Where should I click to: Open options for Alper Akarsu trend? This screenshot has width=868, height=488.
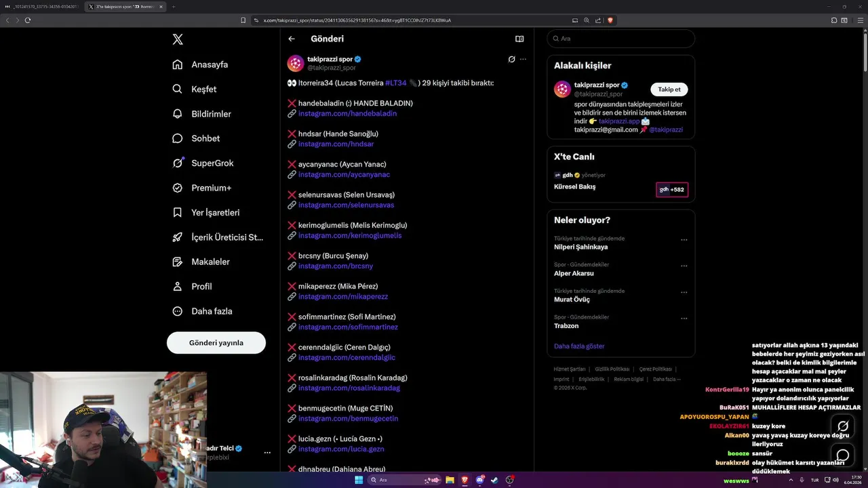pyautogui.click(x=684, y=266)
